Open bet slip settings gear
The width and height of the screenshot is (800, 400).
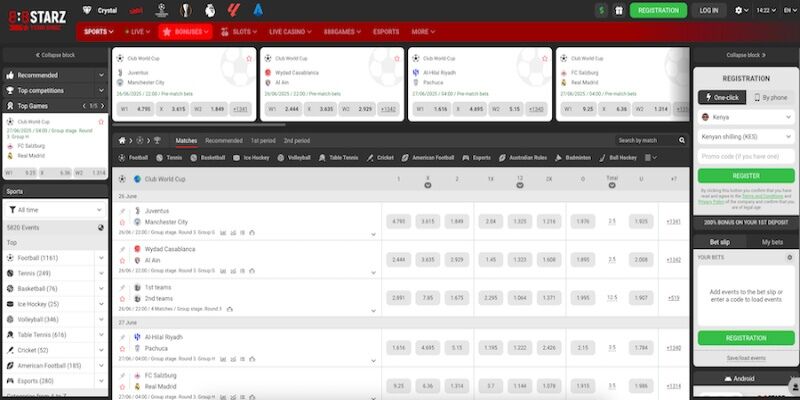[789, 258]
